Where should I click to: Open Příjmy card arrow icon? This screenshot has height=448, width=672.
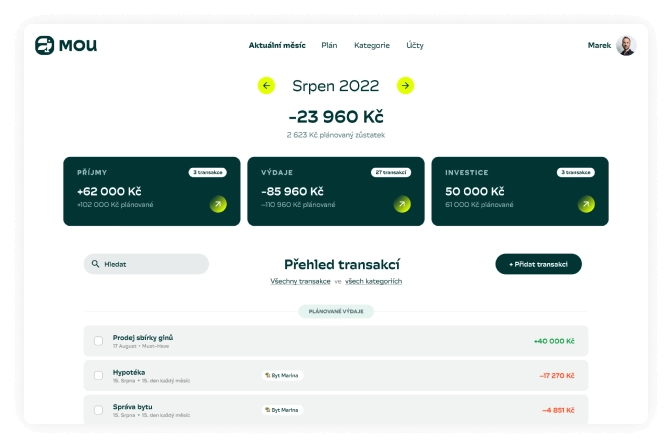tap(218, 205)
